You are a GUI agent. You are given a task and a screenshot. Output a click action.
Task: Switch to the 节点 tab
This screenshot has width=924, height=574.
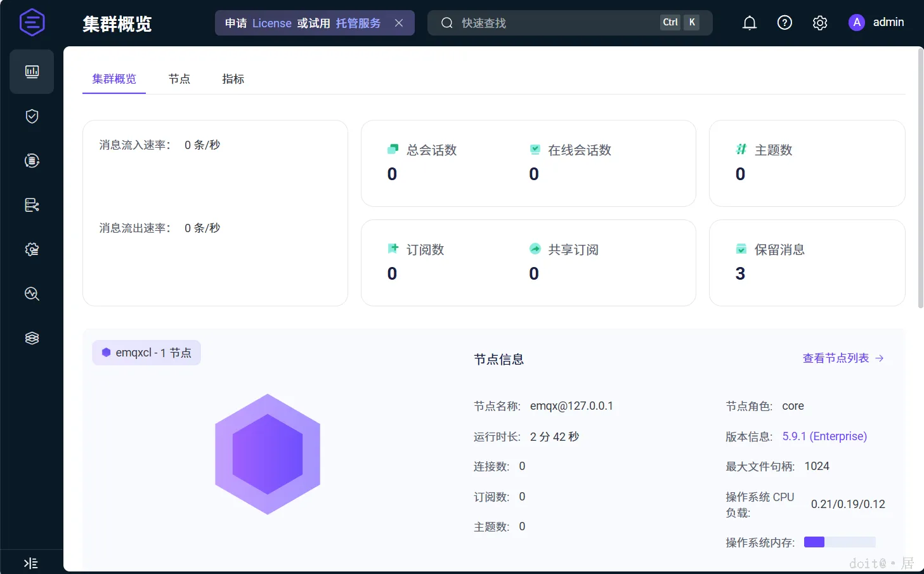click(x=179, y=79)
